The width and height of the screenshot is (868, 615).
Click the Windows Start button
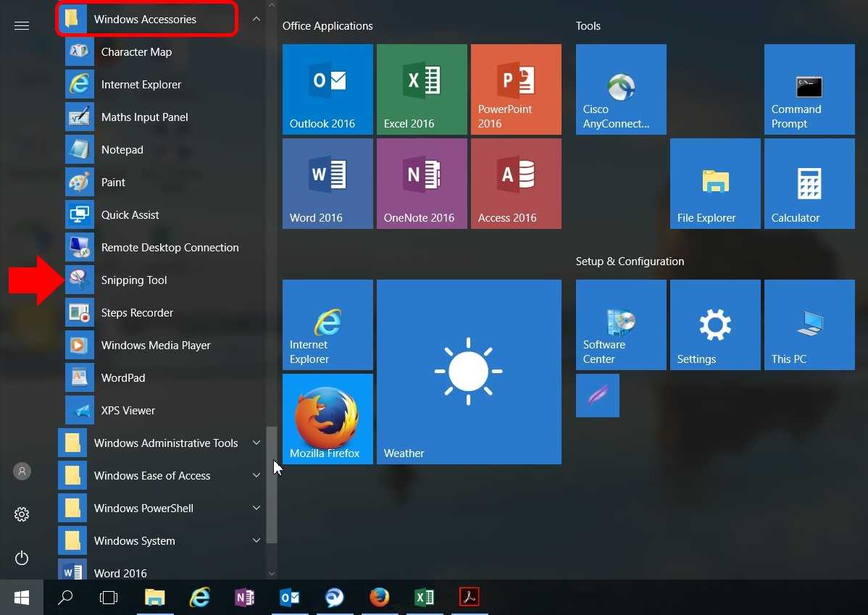(22, 598)
